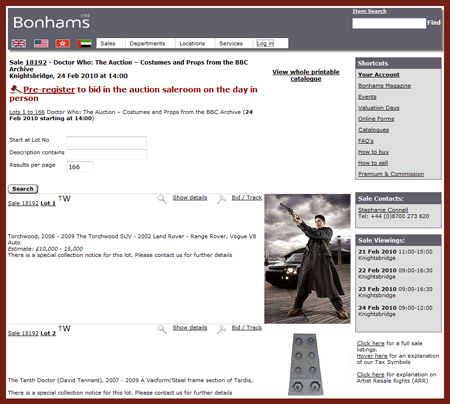Open Sale 18192 link in heading
450x404 pixels.
36,62
